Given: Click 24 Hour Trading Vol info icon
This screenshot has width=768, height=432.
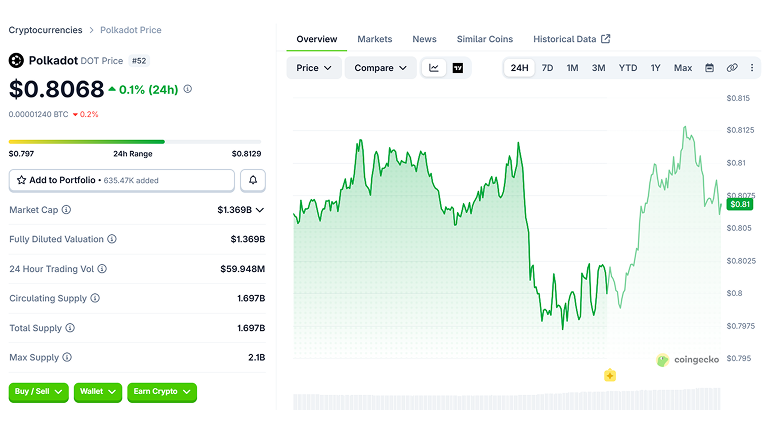Looking at the screenshot, I should 102,268.
